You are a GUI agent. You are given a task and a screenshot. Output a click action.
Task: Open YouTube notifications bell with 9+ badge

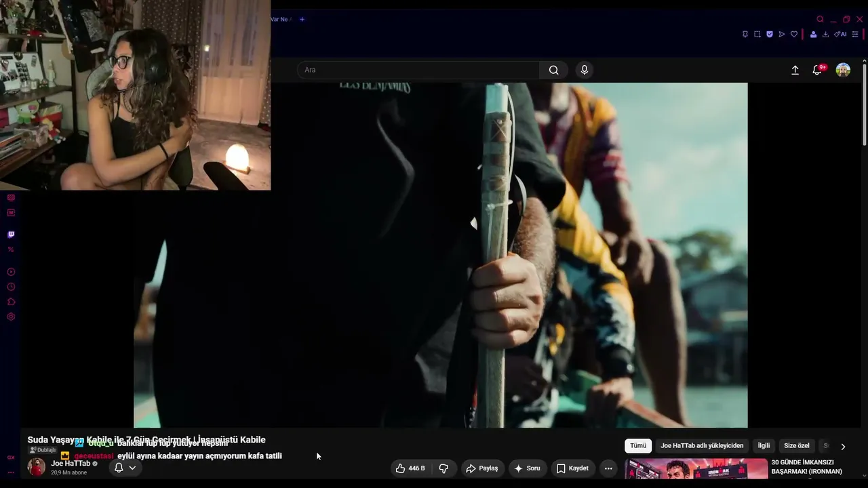click(818, 70)
